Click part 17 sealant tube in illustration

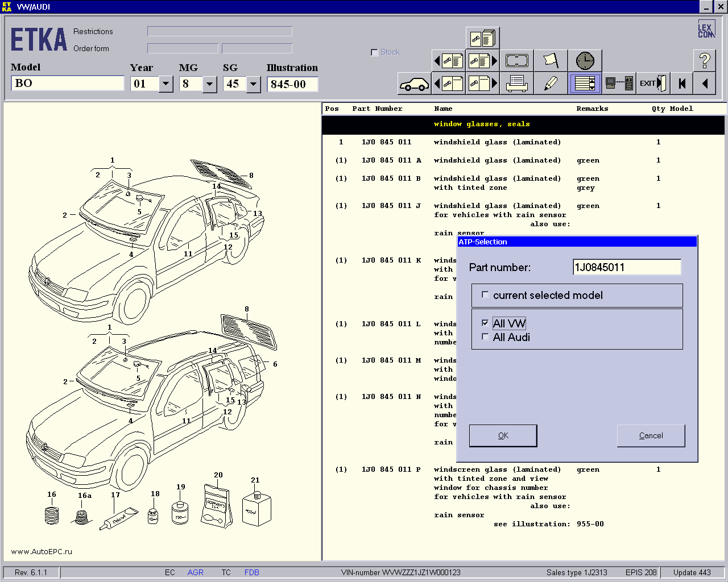118,518
